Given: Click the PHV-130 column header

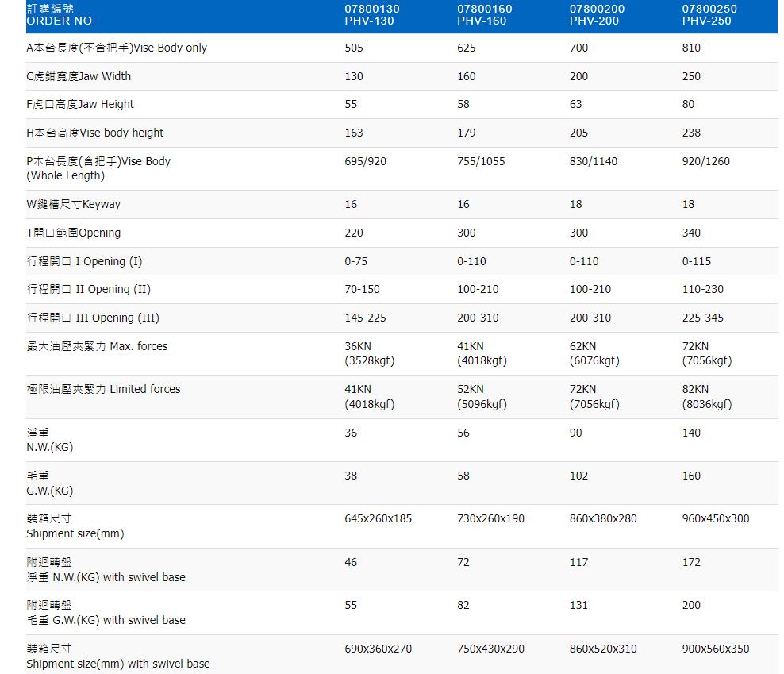Looking at the screenshot, I should 371,14.
